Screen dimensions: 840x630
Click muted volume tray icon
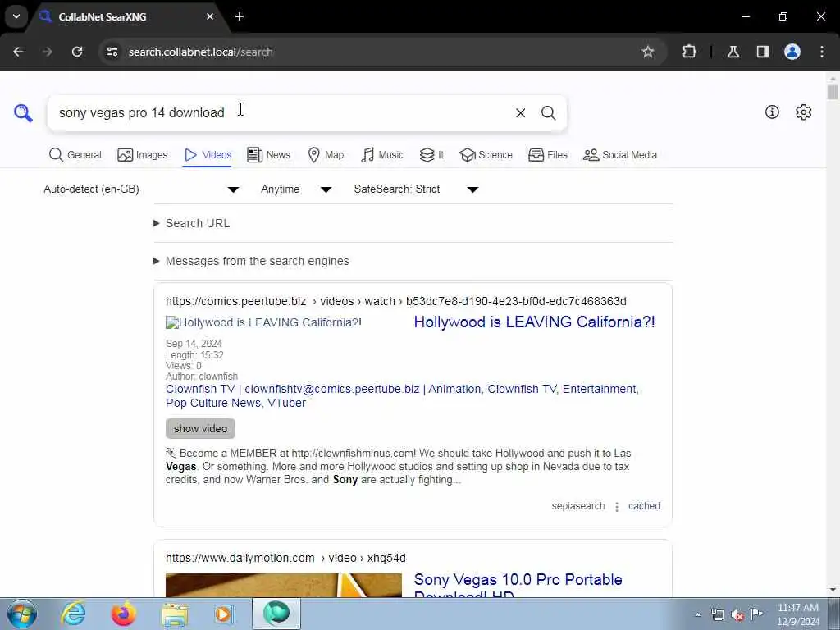(x=737, y=614)
